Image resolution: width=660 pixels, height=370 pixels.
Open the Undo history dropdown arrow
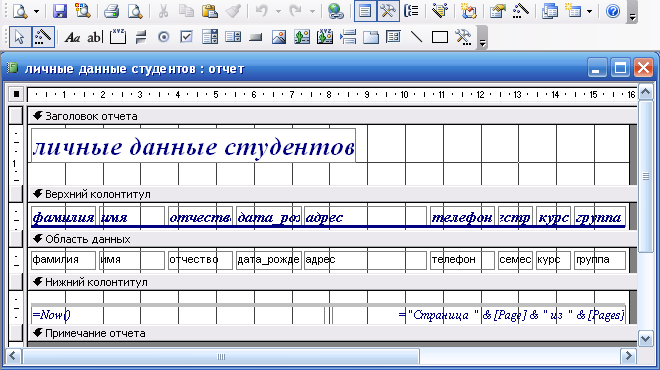pos(278,11)
